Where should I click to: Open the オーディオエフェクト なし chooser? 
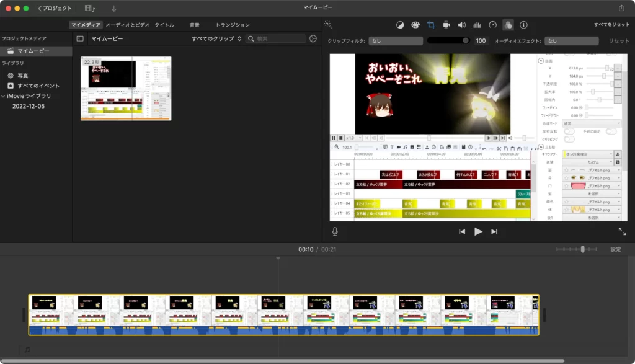pyautogui.click(x=571, y=41)
